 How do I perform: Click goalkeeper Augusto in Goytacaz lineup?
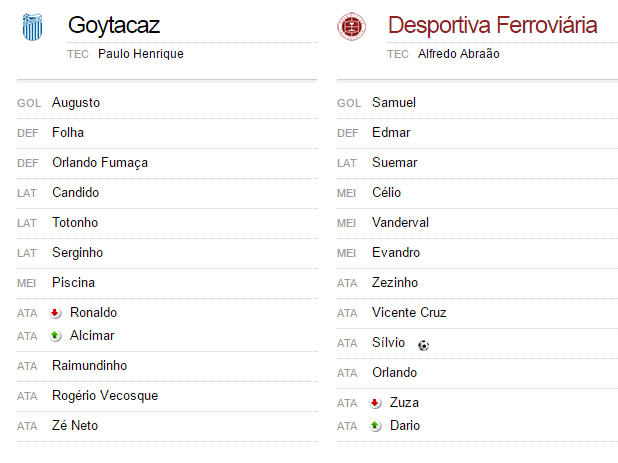pos(76,102)
